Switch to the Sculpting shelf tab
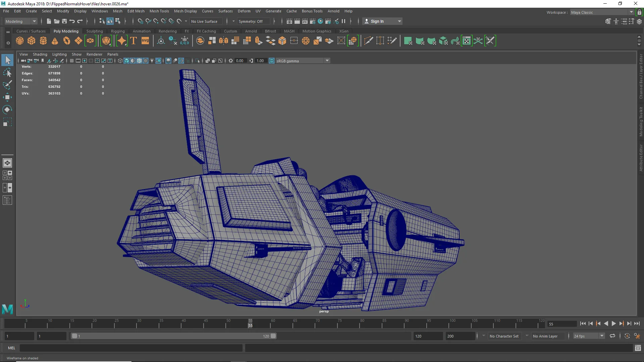This screenshot has width=644, height=362. 95,31
